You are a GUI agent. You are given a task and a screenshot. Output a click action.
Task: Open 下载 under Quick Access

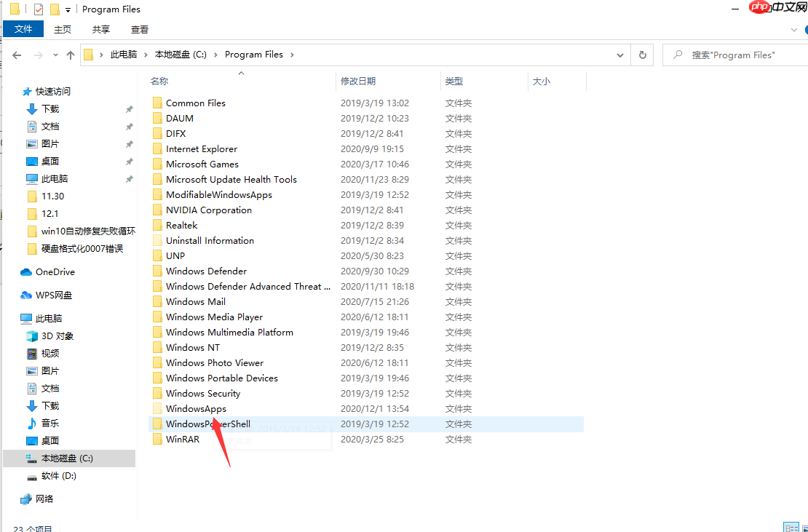pos(50,109)
